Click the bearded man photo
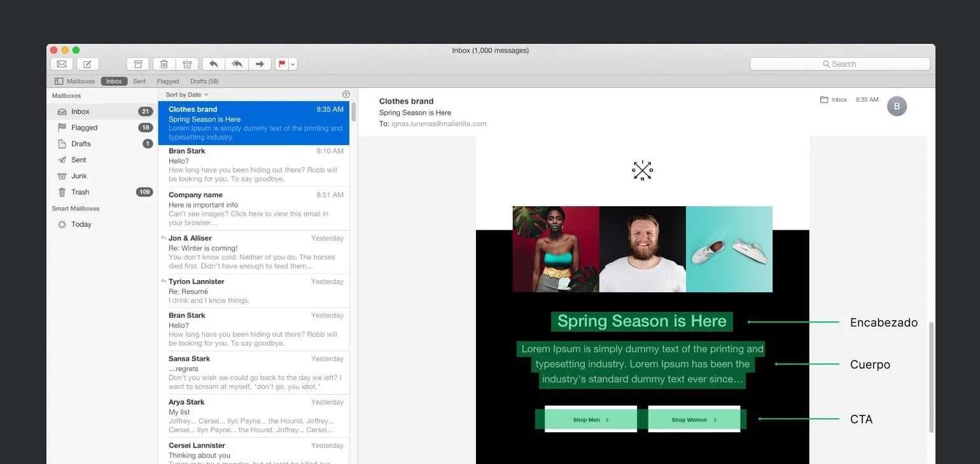The height and width of the screenshot is (464, 980). [642, 249]
